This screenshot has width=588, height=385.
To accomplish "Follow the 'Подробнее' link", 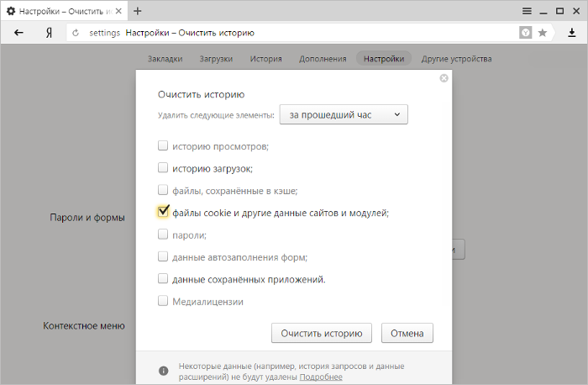I will tap(321, 377).
